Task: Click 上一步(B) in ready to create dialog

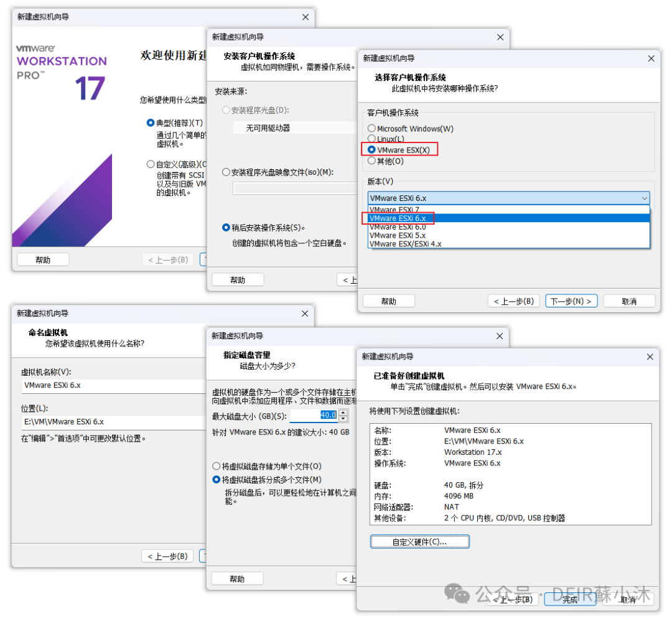Action: coord(513,600)
